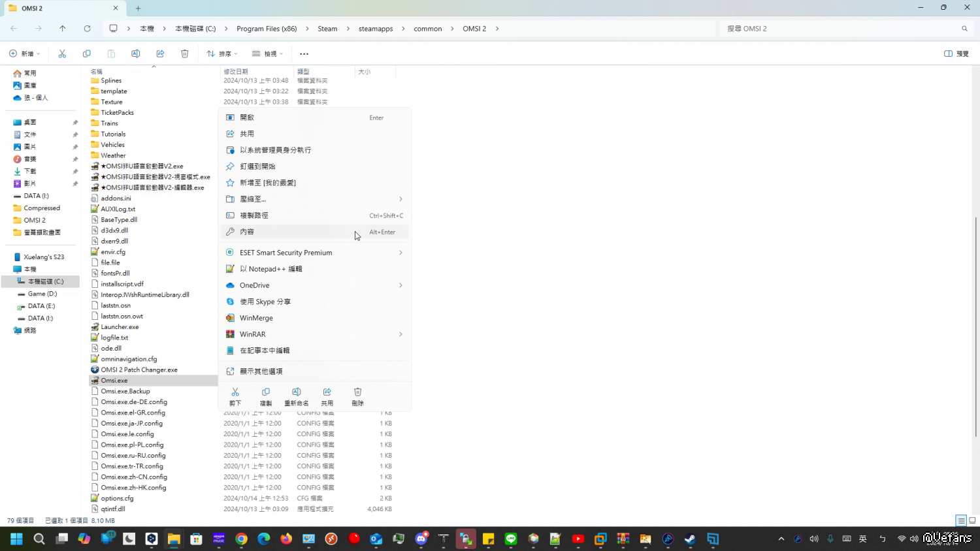Viewport: 980px width, 551px height.
Task: Open the Windows Start menu
Action: point(16,539)
